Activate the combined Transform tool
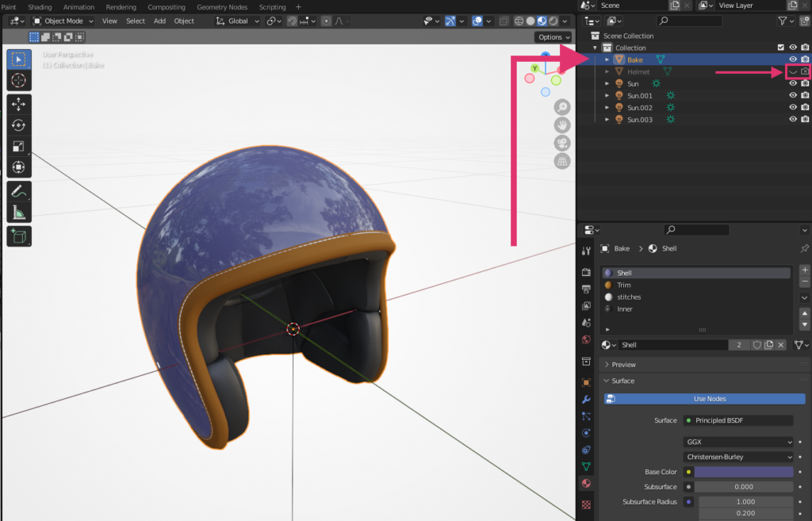The width and height of the screenshot is (812, 521). (19, 167)
